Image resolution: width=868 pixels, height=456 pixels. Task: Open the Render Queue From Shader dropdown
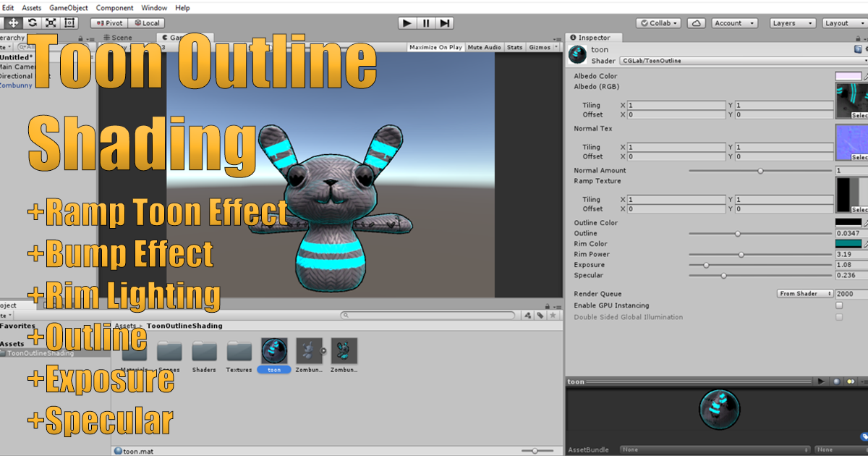pyautogui.click(x=805, y=293)
